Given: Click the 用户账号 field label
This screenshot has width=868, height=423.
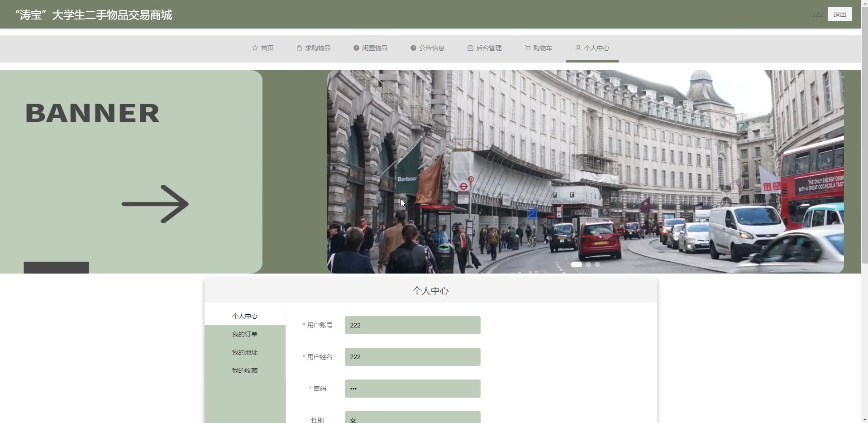Looking at the screenshot, I should [x=320, y=325].
